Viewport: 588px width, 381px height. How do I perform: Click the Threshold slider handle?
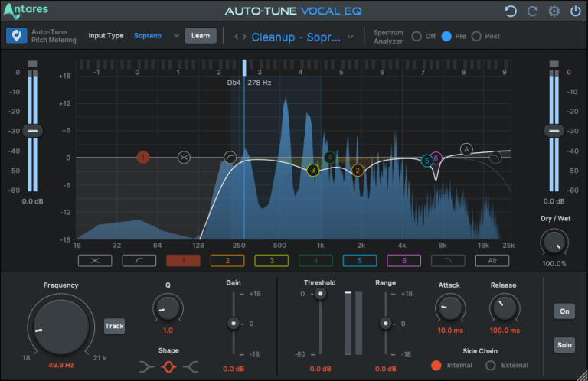click(321, 294)
